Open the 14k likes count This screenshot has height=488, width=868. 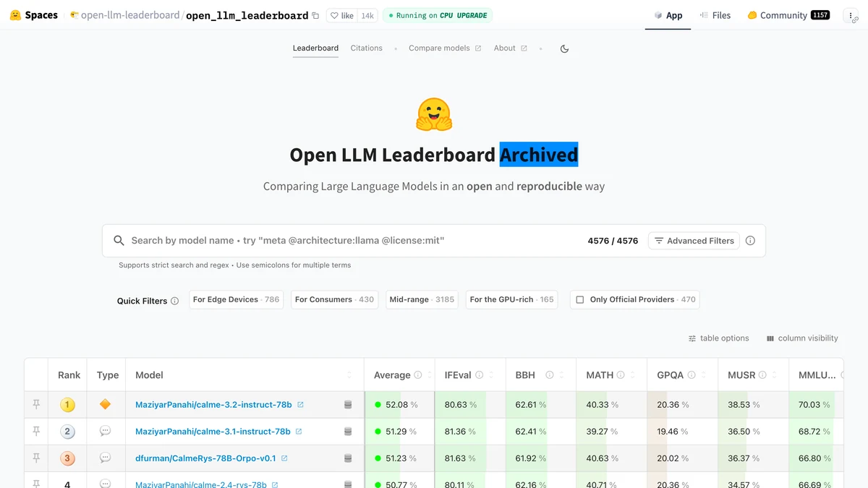(367, 15)
